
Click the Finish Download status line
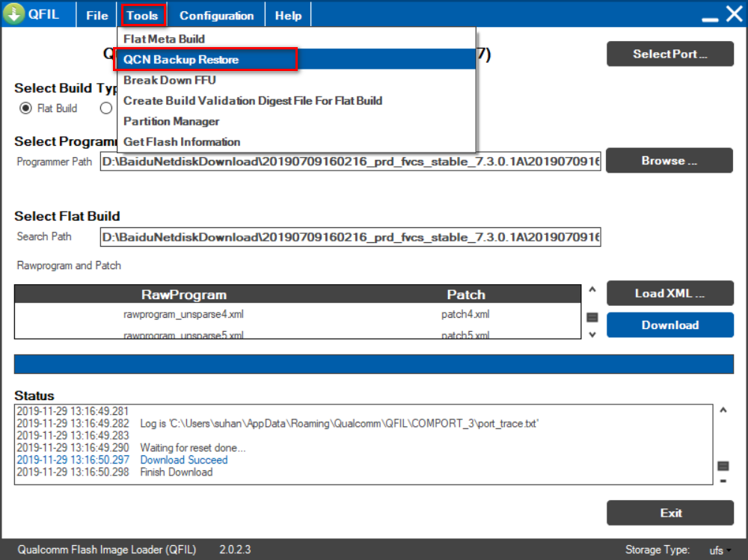pos(176,473)
